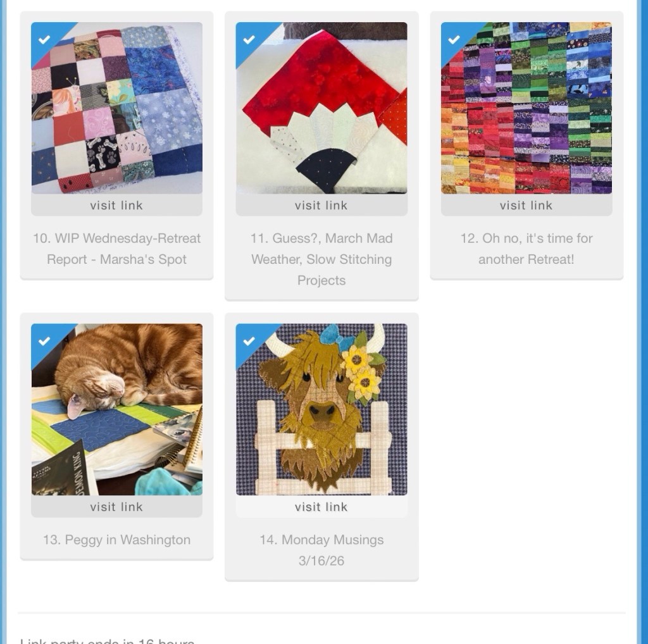Click the checkmark badge on highland cow applique
This screenshot has width=648, height=644.
tap(249, 341)
